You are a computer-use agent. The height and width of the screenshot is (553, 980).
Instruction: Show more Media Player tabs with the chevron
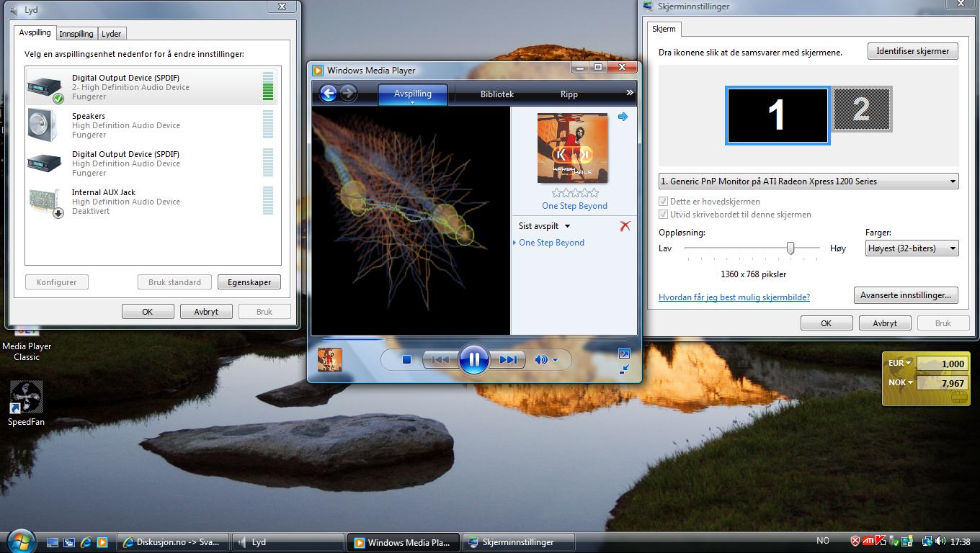[x=629, y=92]
